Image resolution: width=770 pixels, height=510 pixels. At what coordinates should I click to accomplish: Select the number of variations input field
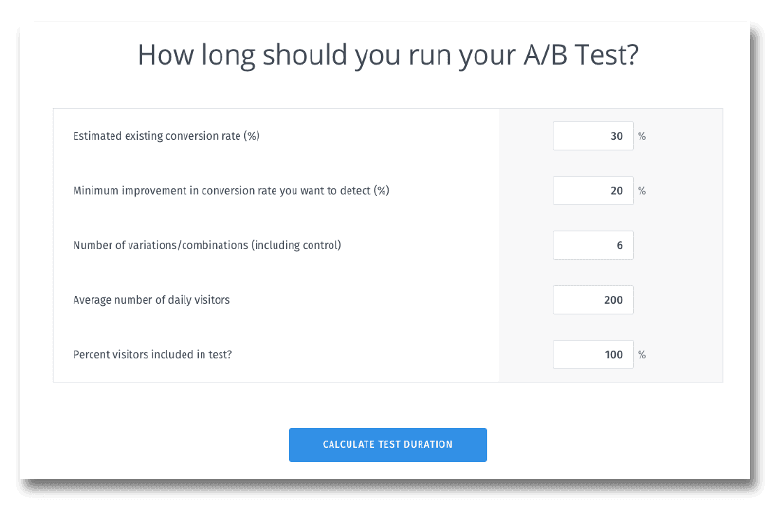[x=592, y=245]
